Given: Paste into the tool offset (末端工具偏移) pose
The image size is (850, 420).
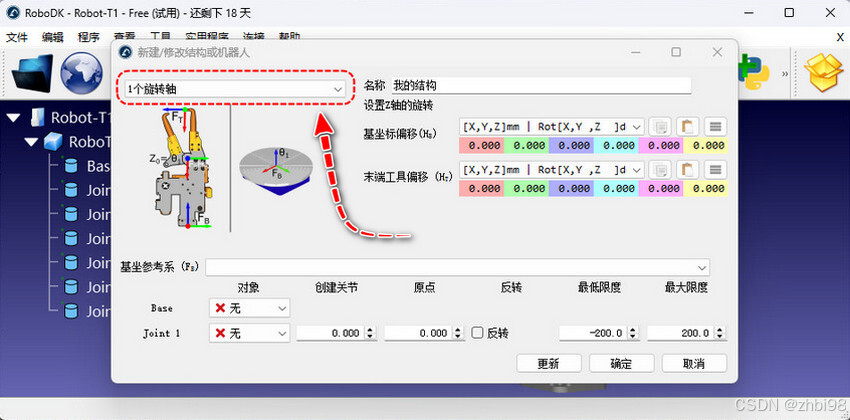Looking at the screenshot, I should [x=687, y=170].
